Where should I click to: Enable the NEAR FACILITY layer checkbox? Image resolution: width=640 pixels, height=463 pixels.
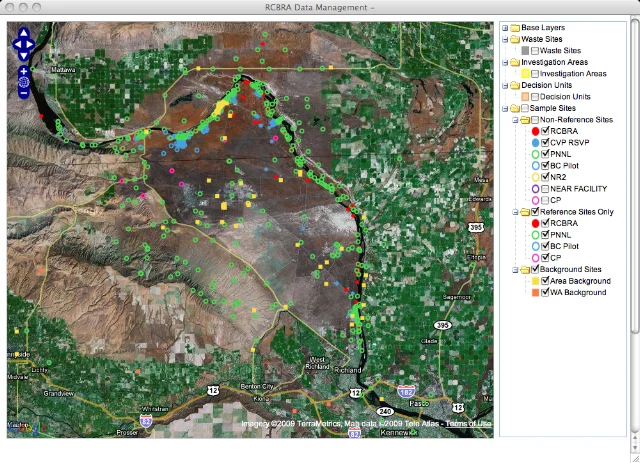(545, 189)
